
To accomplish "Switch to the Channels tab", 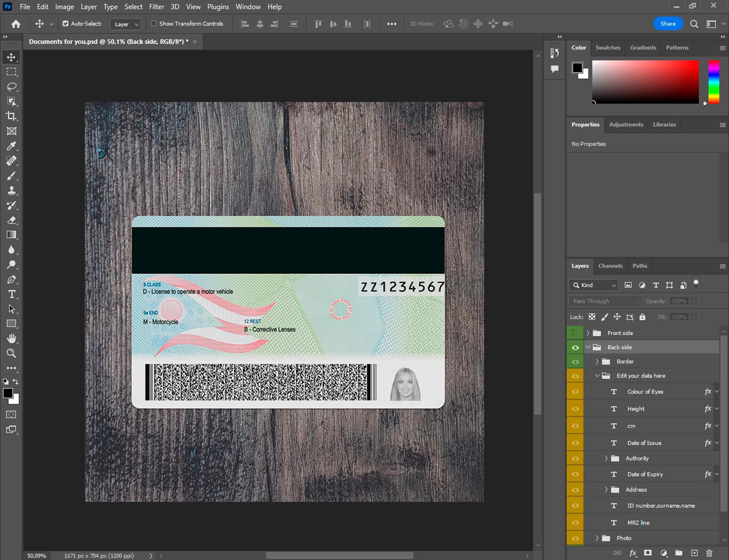I will (x=610, y=266).
